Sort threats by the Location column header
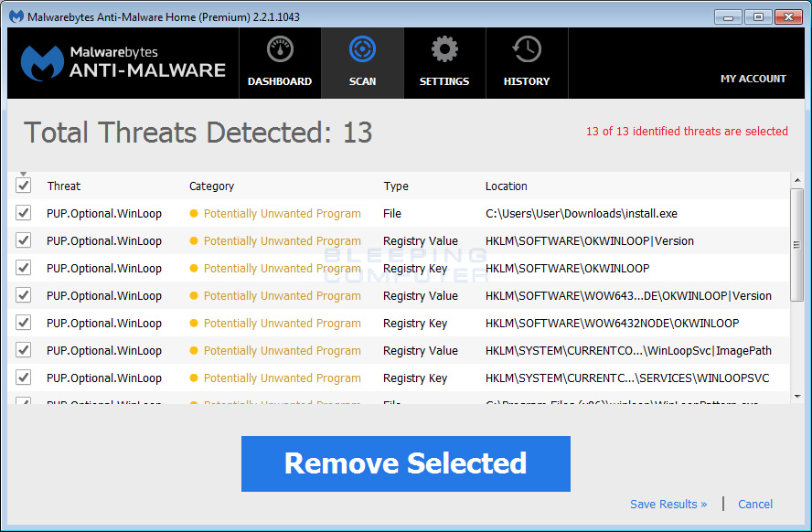 coord(506,186)
